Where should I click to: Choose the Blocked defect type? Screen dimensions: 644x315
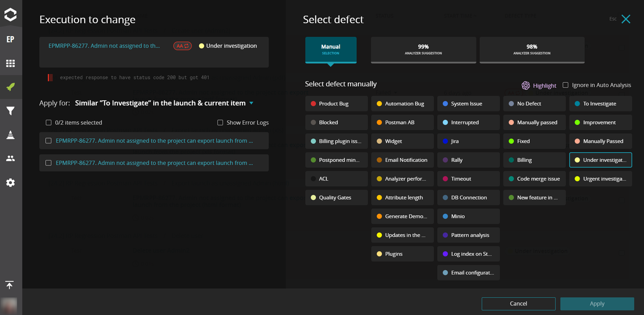(x=336, y=122)
